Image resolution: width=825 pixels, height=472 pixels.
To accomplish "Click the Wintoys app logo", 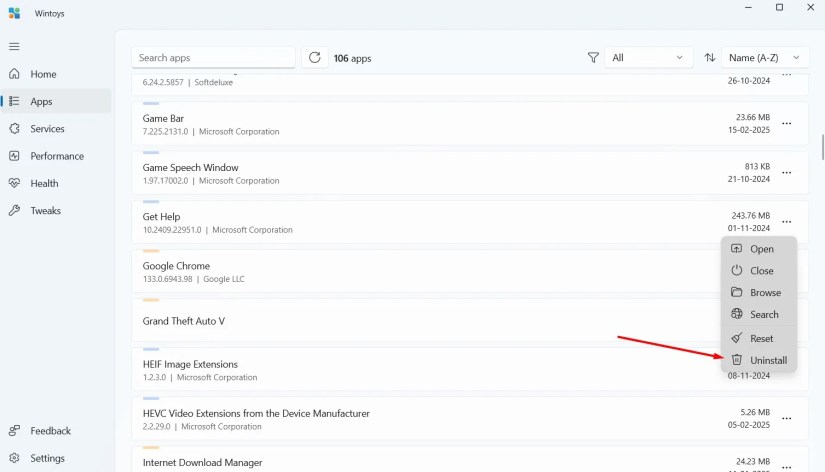I will point(14,13).
